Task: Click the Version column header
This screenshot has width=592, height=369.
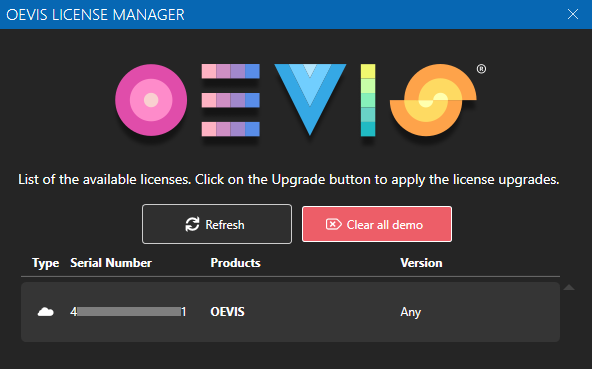Action: 421,262
